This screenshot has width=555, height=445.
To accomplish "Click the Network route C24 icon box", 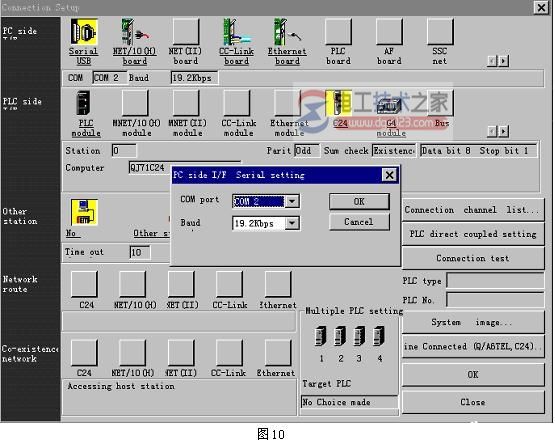I will click(84, 284).
